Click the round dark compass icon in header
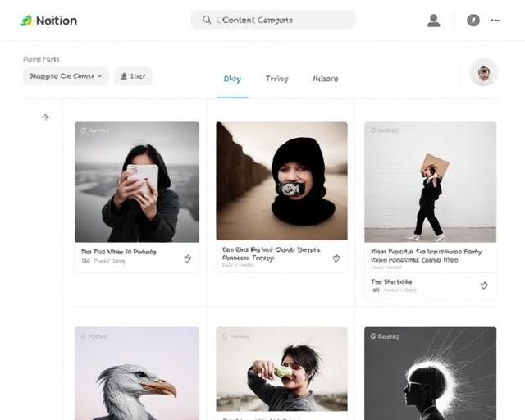 [473, 21]
